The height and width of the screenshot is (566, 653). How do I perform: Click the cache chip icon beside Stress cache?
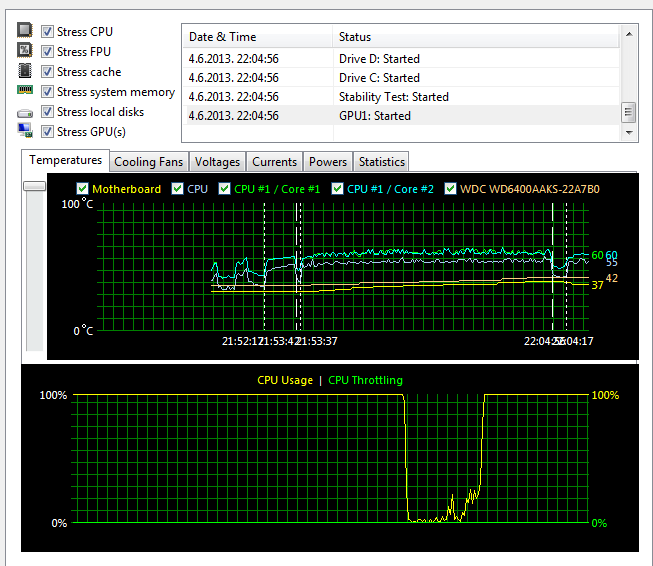(x=25, y=71)
